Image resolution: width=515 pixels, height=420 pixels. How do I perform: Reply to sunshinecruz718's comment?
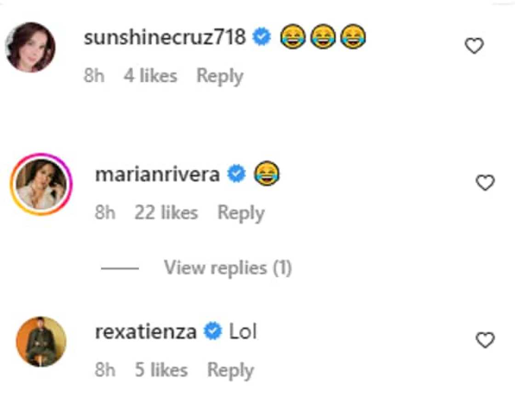[x=220, y=76]
